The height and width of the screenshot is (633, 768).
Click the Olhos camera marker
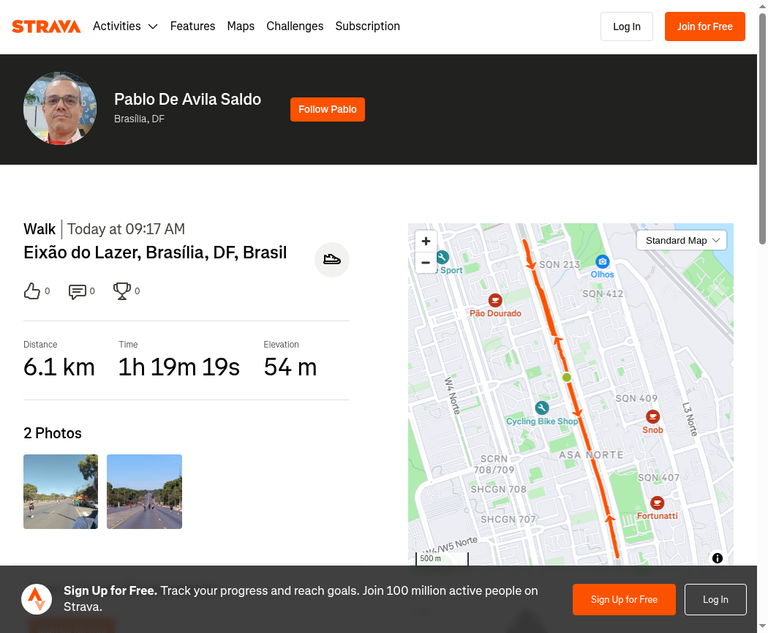click(602, 262)
